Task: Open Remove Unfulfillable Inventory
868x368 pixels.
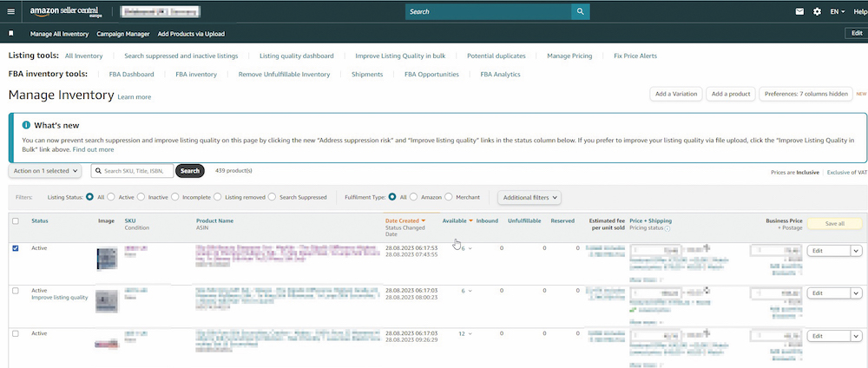Action: click(284, 74)
